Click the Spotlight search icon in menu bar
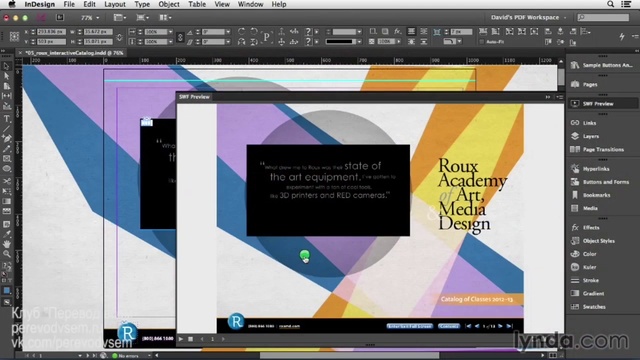This screenshot has height=360, width=640. click(610, 4)
